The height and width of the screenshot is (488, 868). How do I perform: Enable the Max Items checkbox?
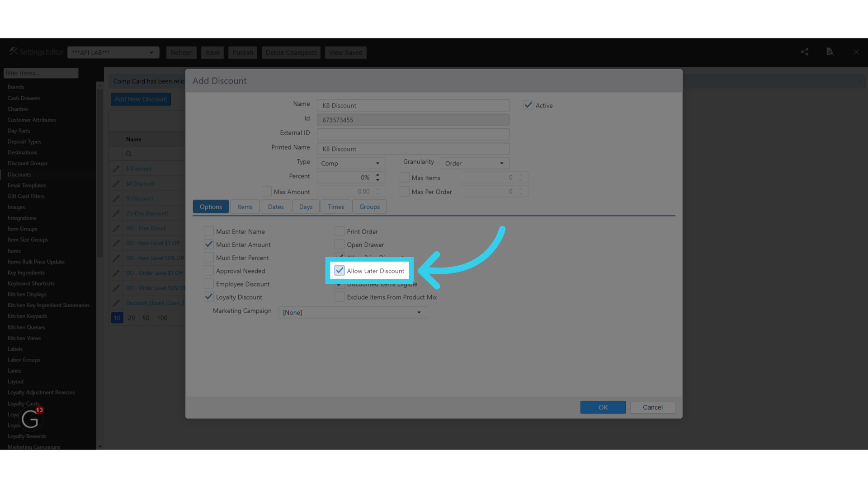pyautogui.click(x=405, y=178)
